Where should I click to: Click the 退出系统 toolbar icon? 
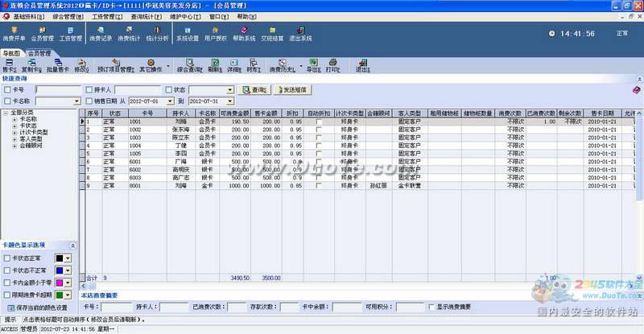click(300, 34)
